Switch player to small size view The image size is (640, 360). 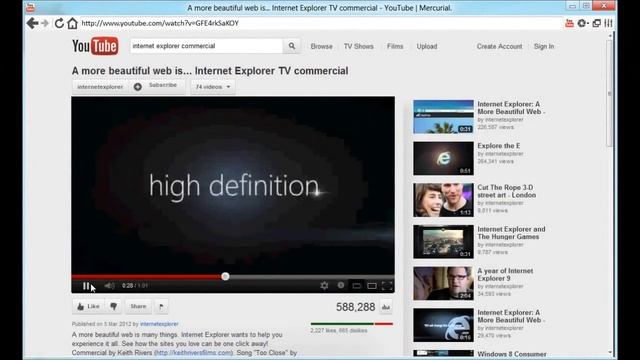tap(356, 286)
